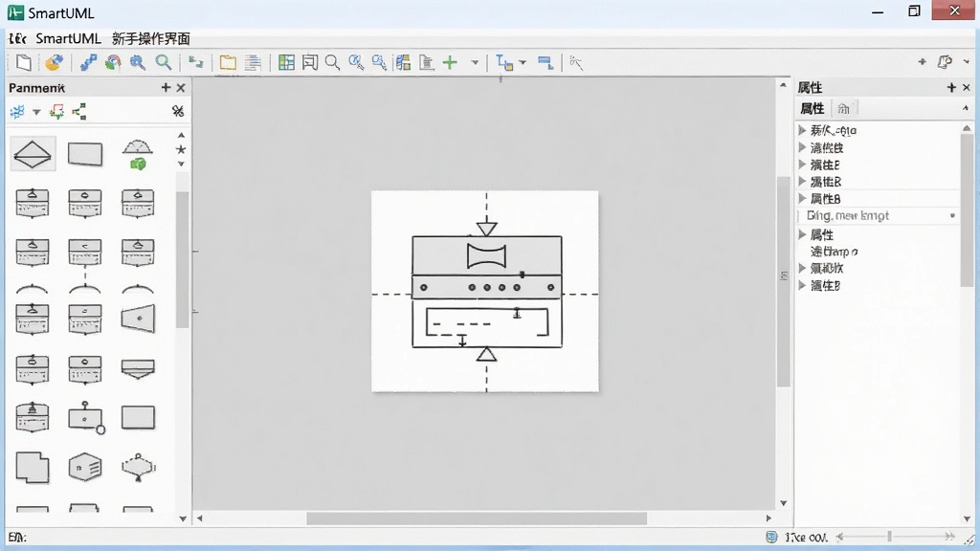This screenshot has height=551, width=980.
Task: Close the Panmenk panel
Action: [x=181, y=88]
